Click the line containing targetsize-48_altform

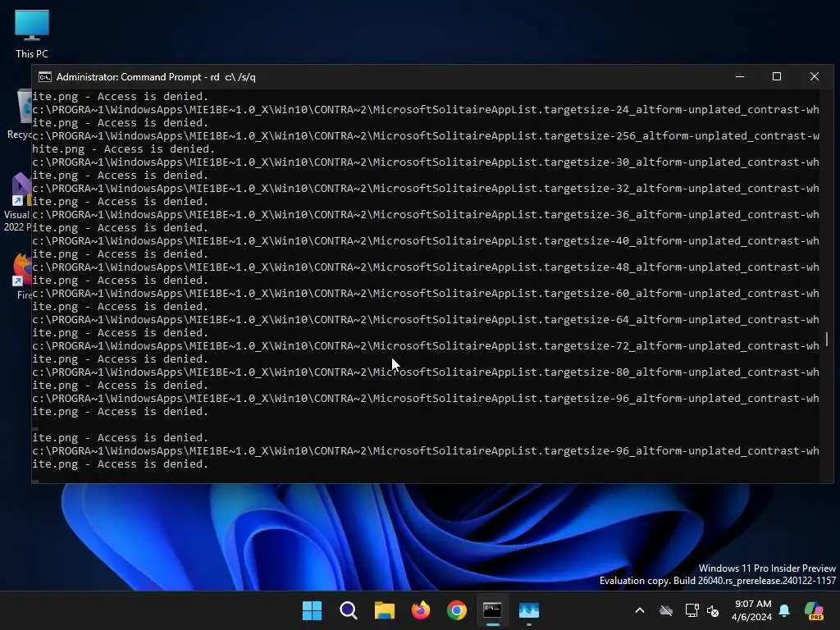click(426, 267)
